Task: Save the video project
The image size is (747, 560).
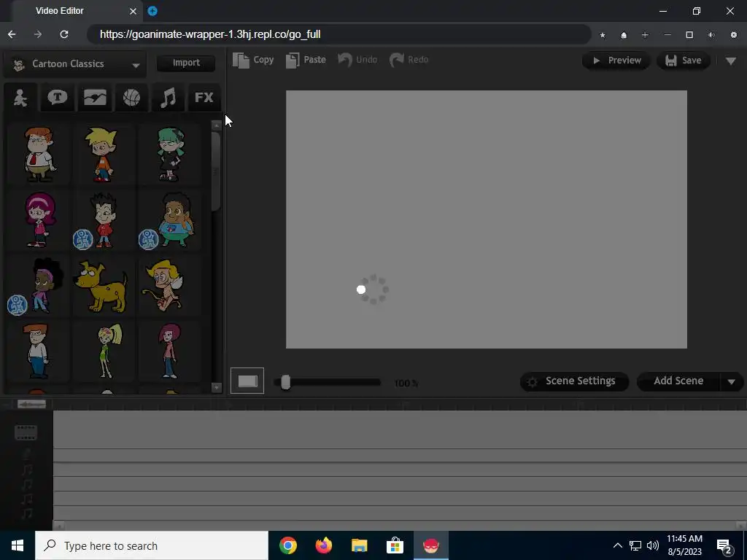Action: 683,61
